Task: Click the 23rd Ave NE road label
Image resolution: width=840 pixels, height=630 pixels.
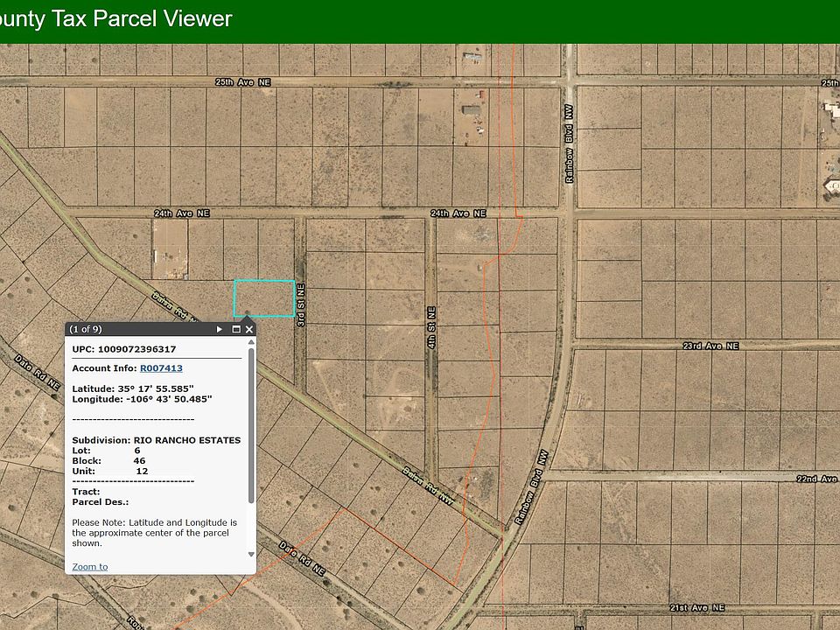Action: click(710, 346)
